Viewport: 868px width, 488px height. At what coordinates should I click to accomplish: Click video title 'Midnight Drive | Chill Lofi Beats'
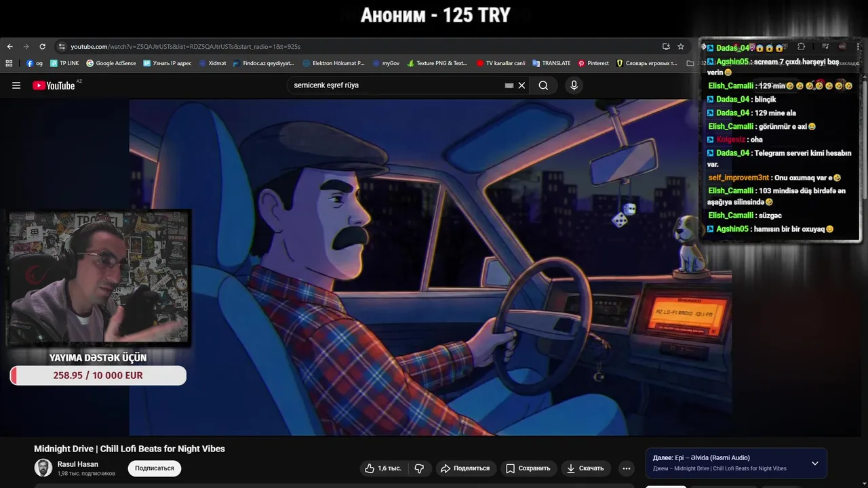coord(130,449)
